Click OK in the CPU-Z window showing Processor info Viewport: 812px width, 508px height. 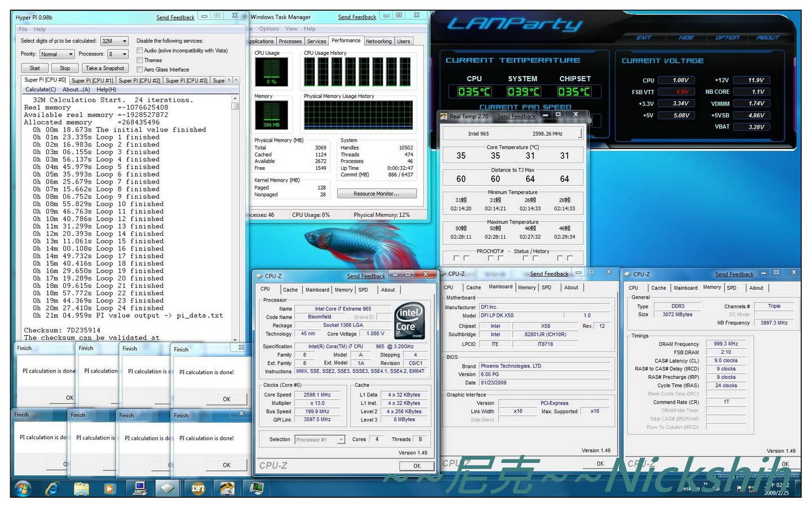[x=417, y=466]
